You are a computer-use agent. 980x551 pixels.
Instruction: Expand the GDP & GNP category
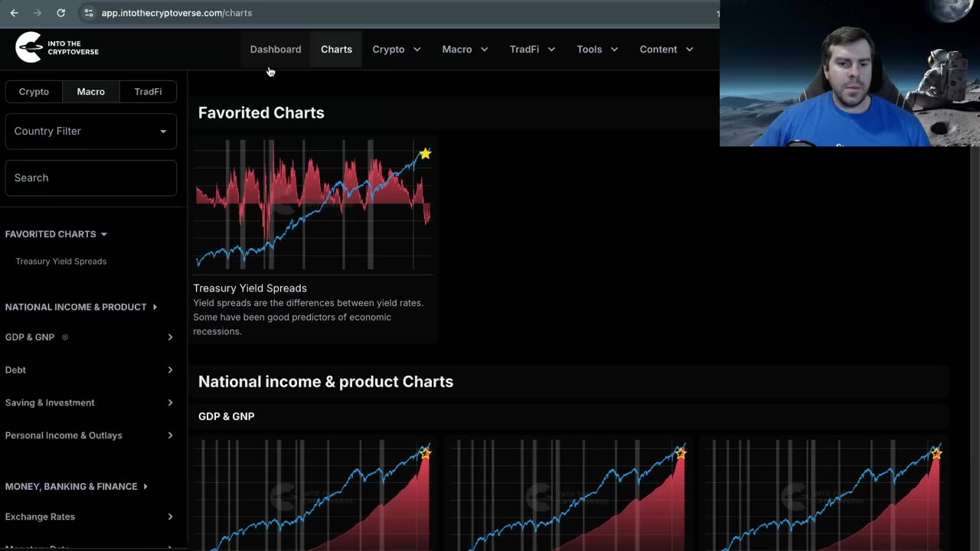(91, 337)
